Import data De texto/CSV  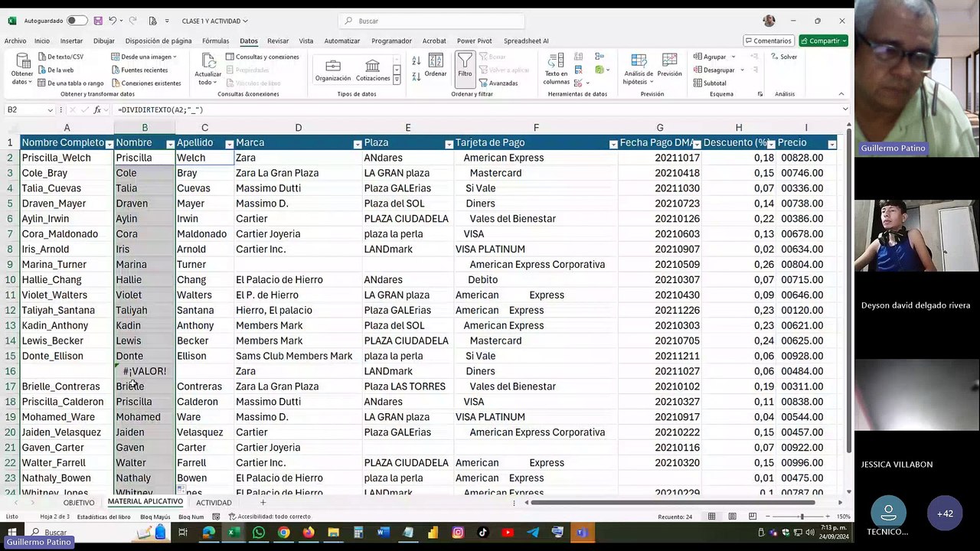tap(60, 57)
